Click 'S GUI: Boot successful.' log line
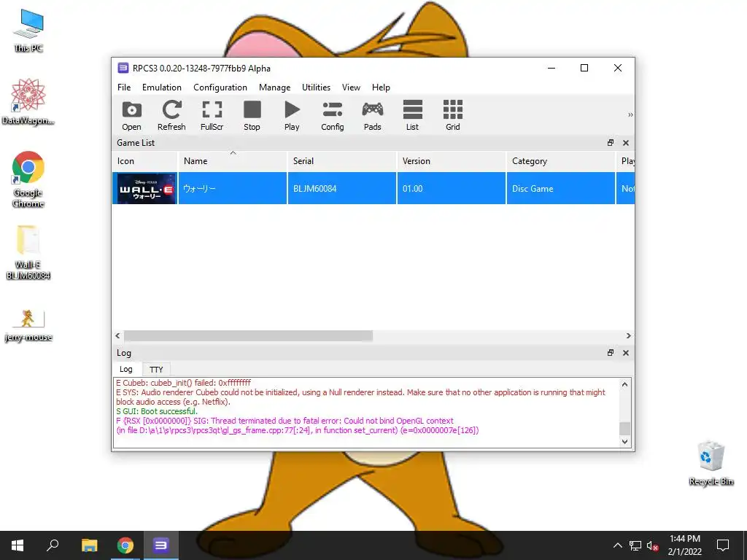The width and height of the screenshot is (747, 560). pyautogui.click(x=157, y=411)
